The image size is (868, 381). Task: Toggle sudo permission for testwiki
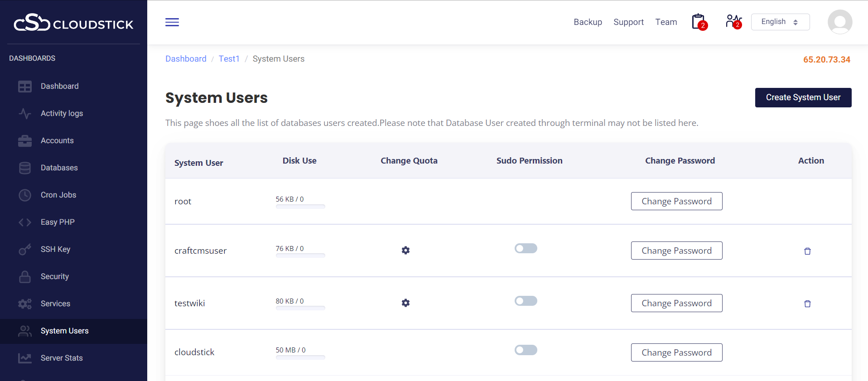pos(526,301)
